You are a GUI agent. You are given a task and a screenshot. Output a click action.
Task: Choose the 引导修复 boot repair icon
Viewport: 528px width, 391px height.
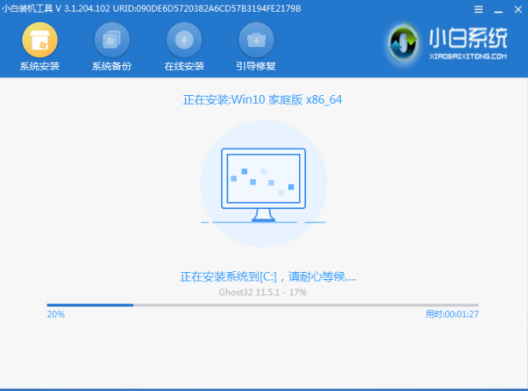256,40
